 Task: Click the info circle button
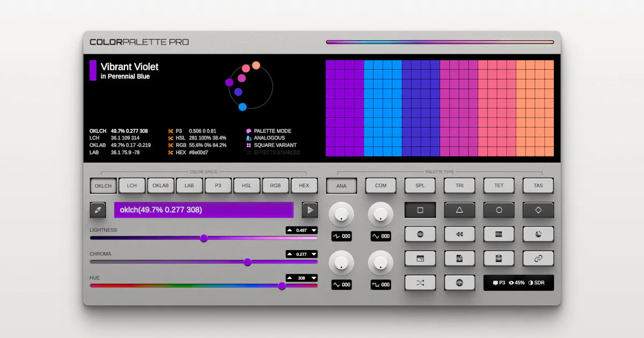pos(420,234)
